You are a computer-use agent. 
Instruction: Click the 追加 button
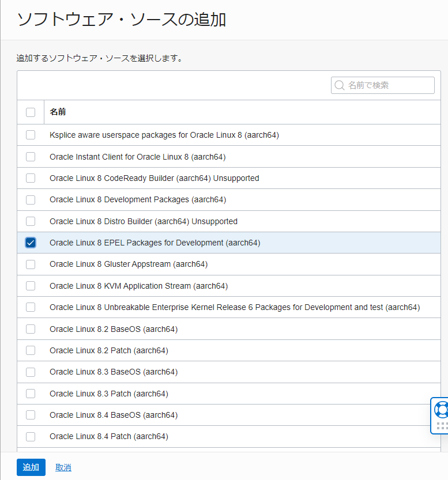(31, 467)
